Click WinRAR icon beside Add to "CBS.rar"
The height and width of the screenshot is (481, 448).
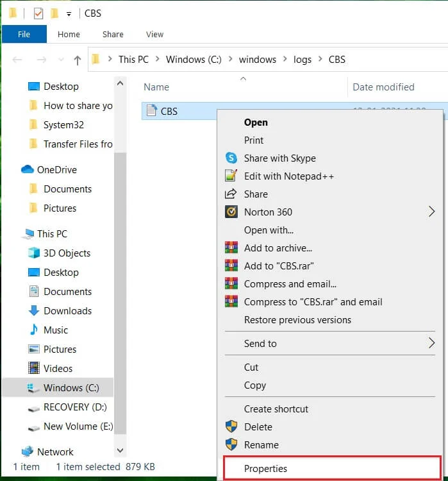[x=231, y=266]
